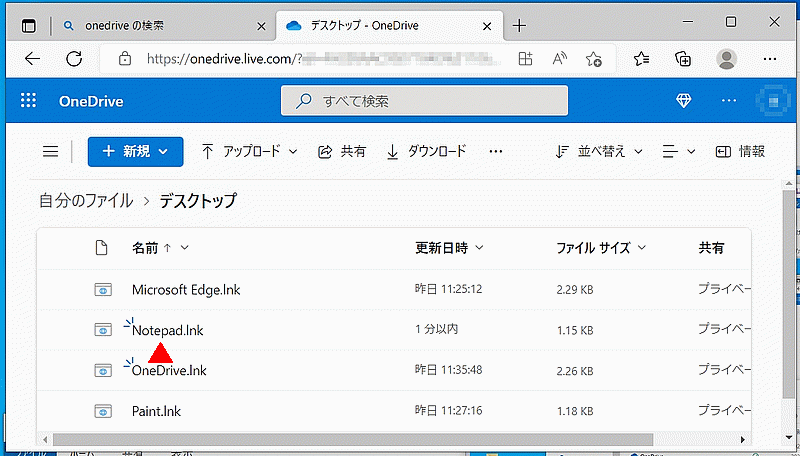View site information lock icon
This screenshot has width=800, height=456.
[124, 59]
